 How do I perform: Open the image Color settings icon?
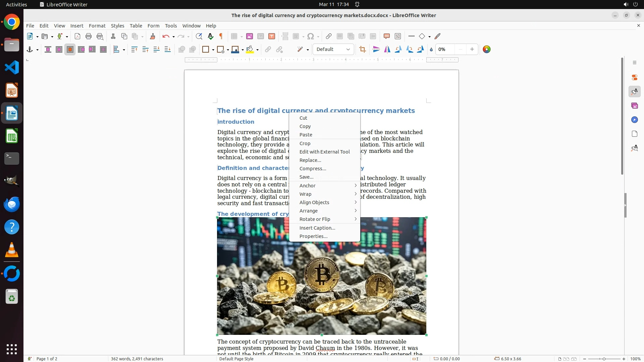click(x=487, y=50)
